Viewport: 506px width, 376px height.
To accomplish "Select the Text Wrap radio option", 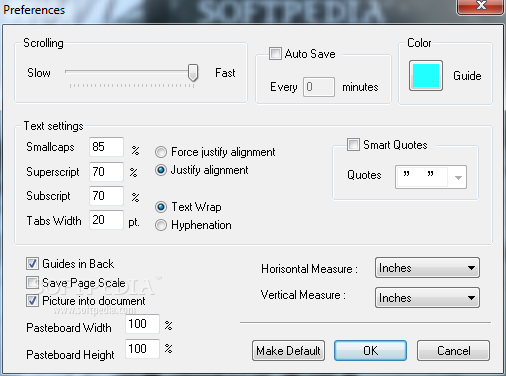I will [x=161, y=207].
